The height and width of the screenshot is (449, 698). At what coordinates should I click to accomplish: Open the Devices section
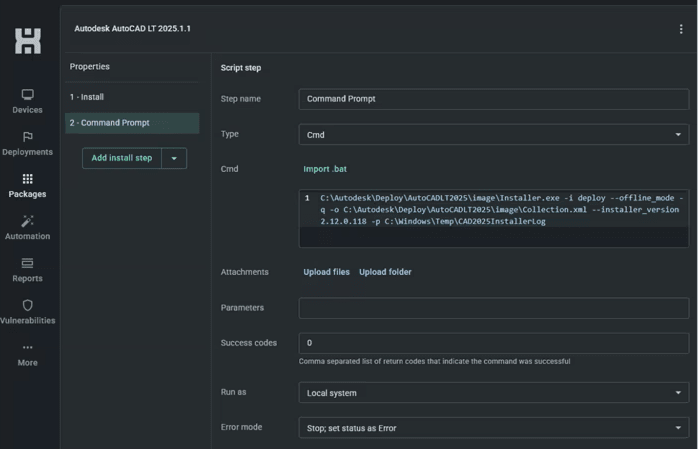[28, 101]
